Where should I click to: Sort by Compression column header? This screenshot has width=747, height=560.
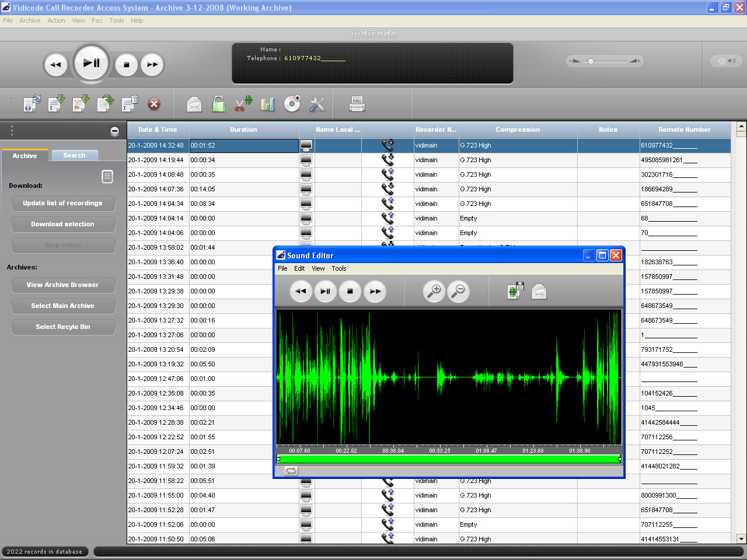point(518,129)
